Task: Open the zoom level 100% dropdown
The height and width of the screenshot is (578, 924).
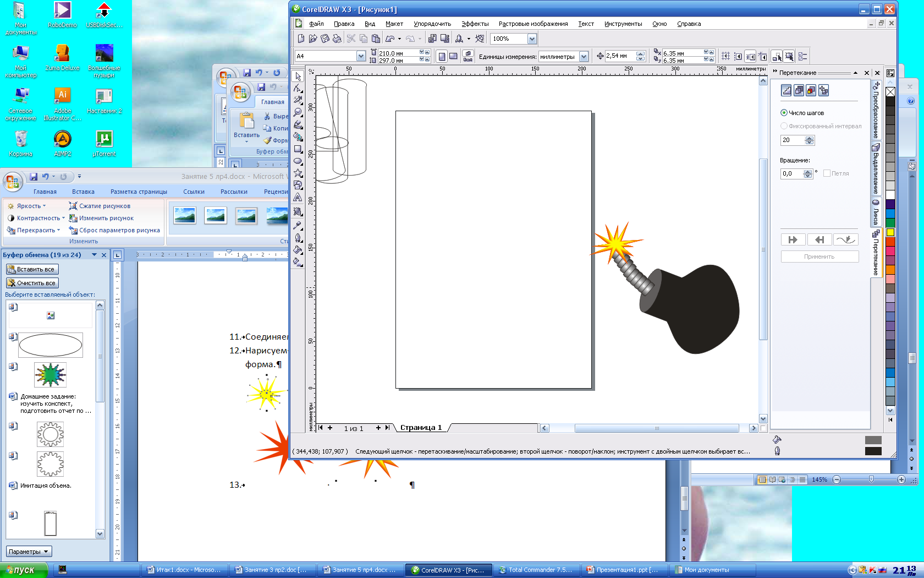Action: (532, 39)
